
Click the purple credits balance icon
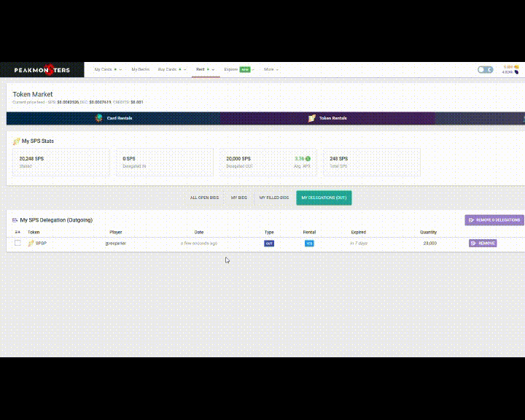[x=516, y=72]
